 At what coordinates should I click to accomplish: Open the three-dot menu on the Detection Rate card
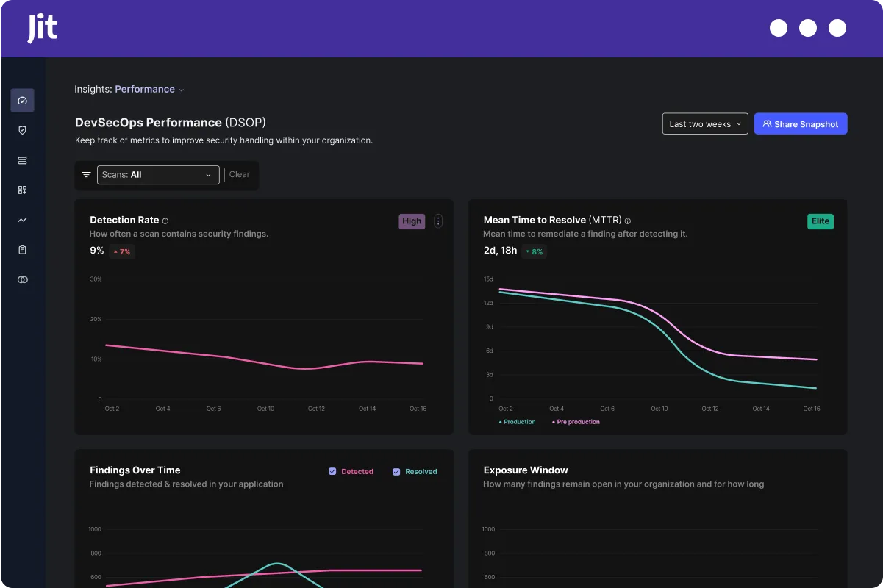click(438, 220)
